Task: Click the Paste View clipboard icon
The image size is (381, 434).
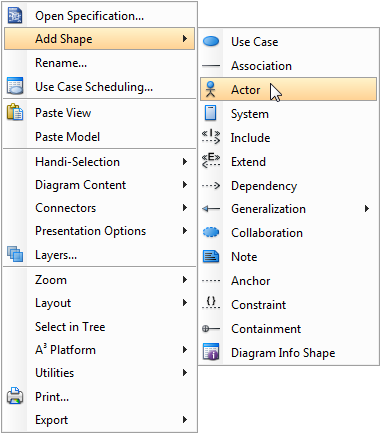Action: click(15, 112)
